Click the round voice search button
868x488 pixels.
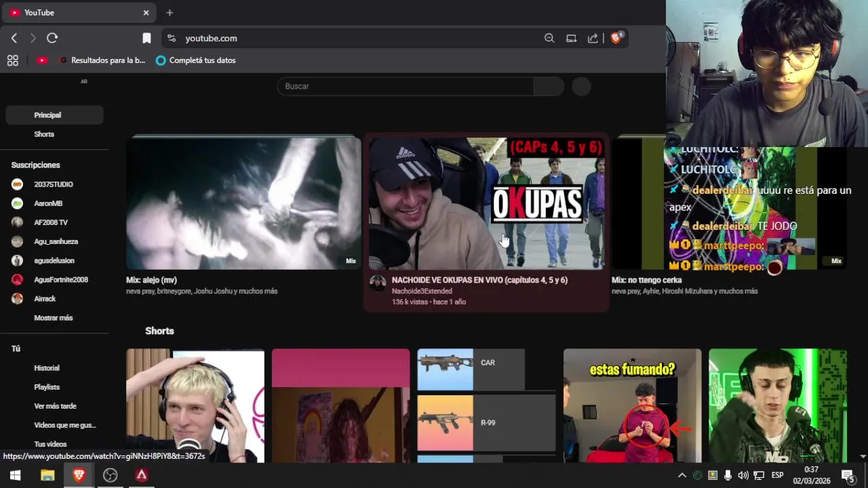[x=581, y=86]
